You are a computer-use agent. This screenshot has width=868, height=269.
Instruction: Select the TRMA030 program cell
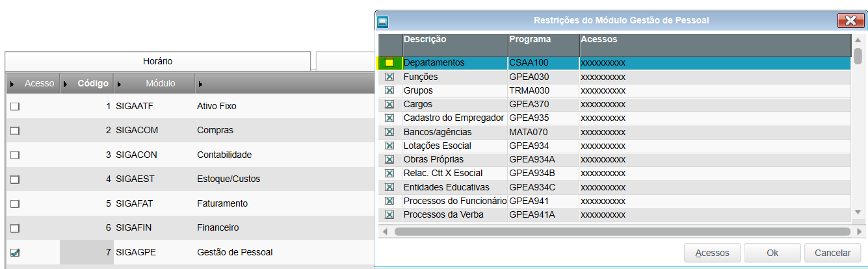(x=544, y=90)
